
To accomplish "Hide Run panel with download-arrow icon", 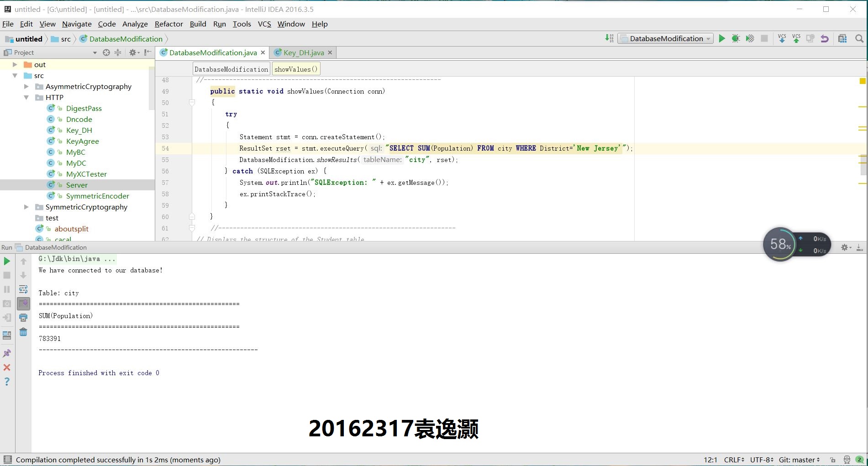I will pos(859,247).
